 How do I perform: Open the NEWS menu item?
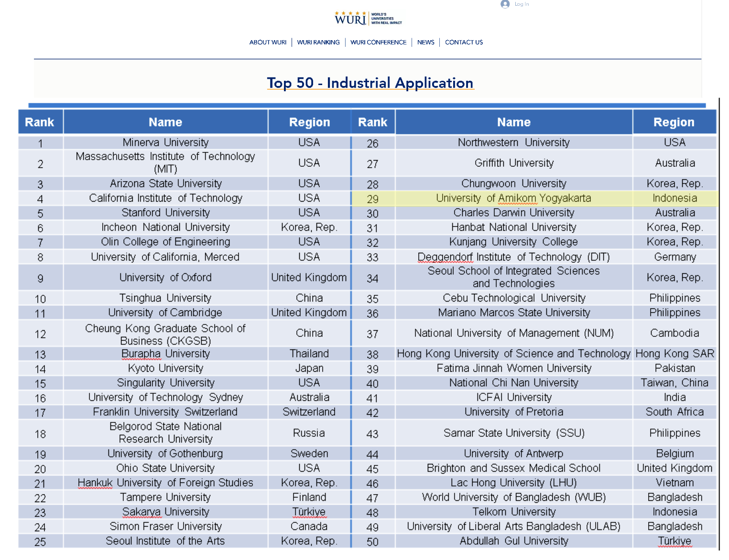click(425, 43)
